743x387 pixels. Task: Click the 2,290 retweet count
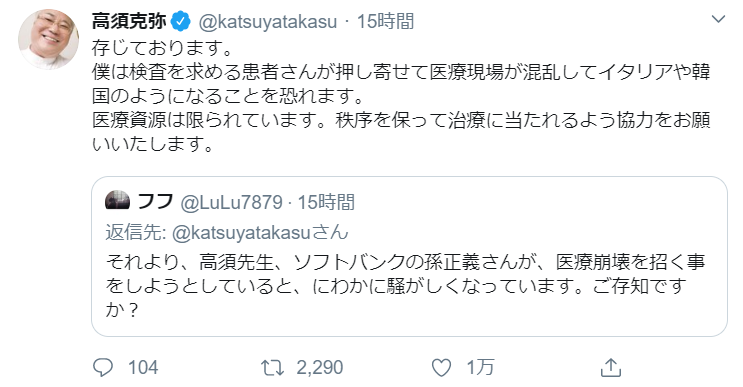pyautogui.click(x=320, y=368)
